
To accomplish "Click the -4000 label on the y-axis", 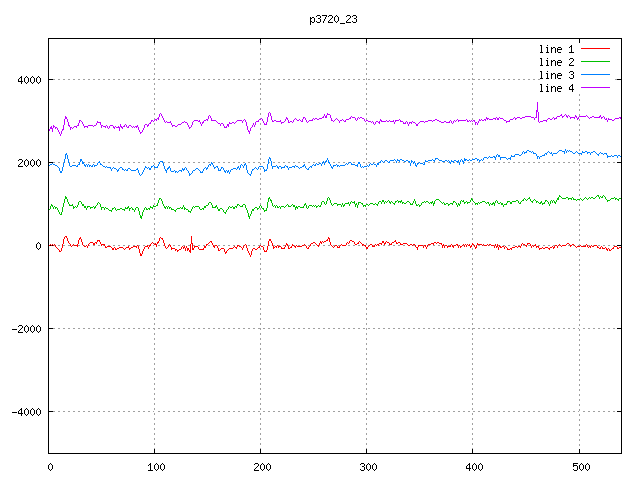I will point(25,412).
